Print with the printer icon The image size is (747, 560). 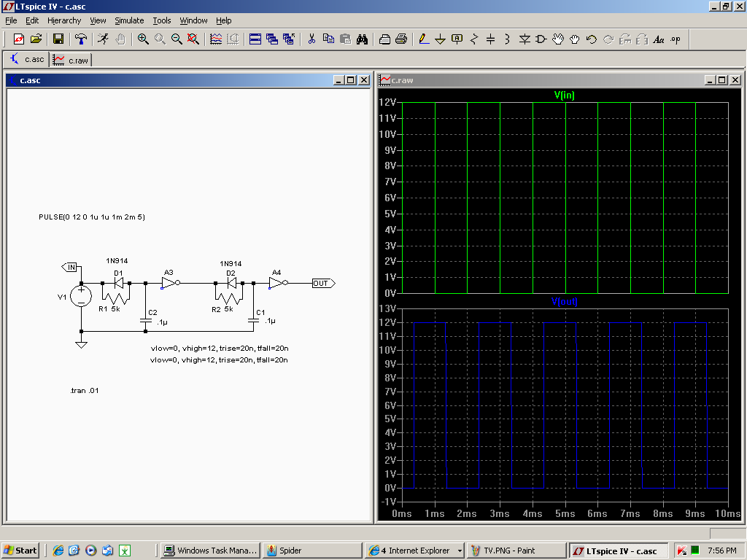[x=401, y=39]
